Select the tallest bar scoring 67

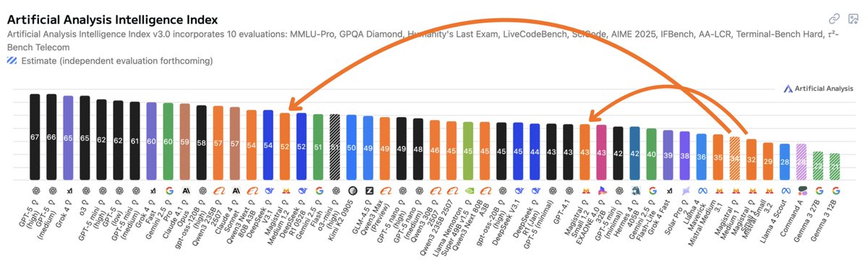[x=34, y=136]
